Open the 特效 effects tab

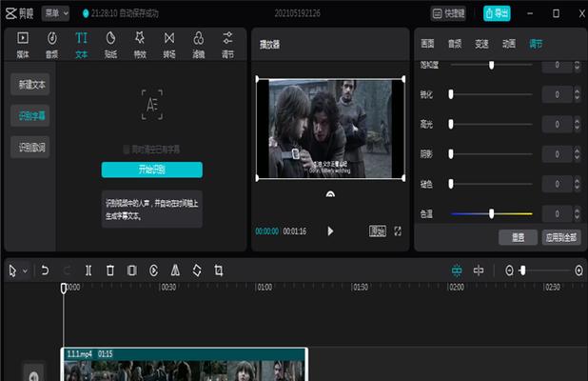(x=140, y=45)
